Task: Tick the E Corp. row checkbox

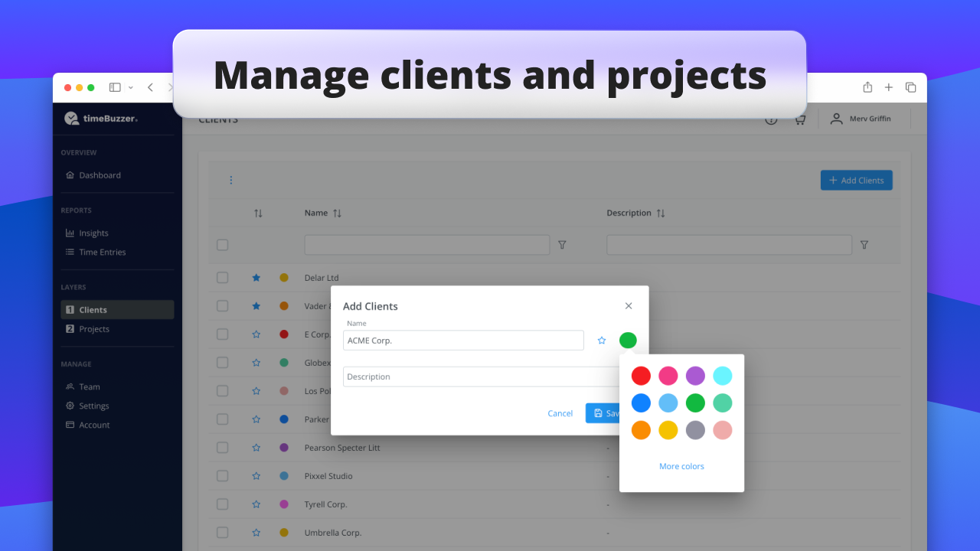Action: [222, 334]
